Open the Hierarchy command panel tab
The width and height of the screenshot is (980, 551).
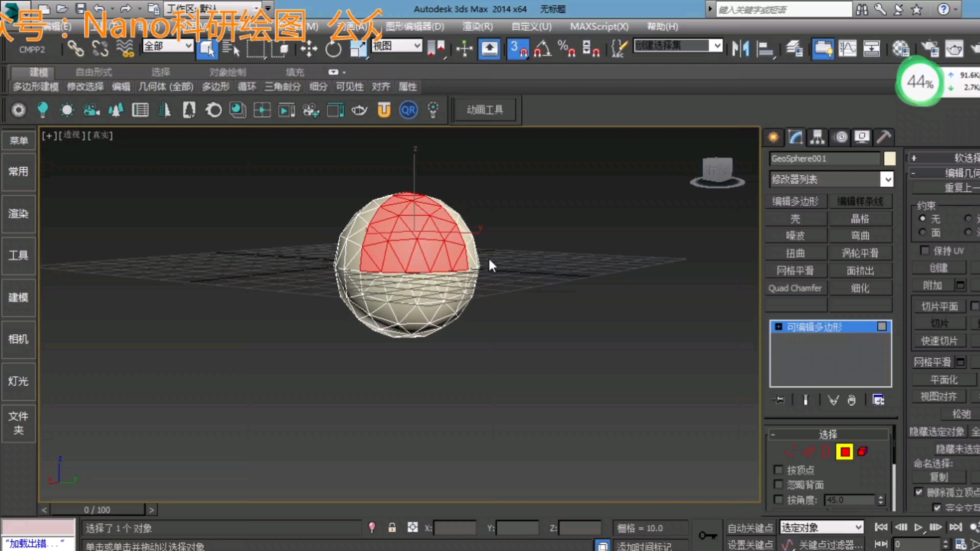coord(817,137)
